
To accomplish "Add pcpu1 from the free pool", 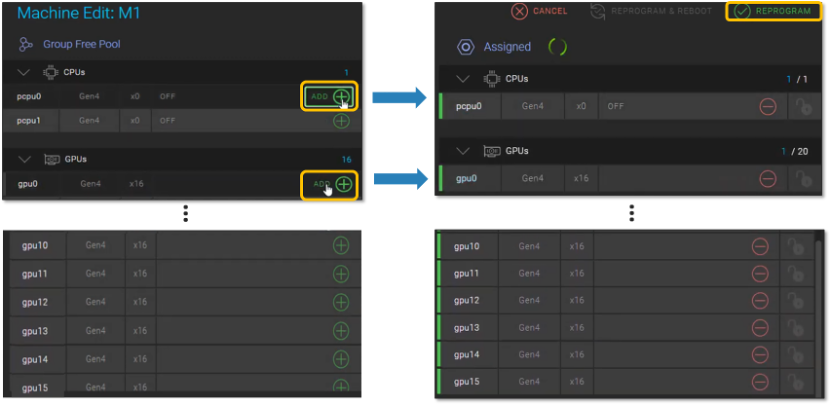I will pos(341,120).
